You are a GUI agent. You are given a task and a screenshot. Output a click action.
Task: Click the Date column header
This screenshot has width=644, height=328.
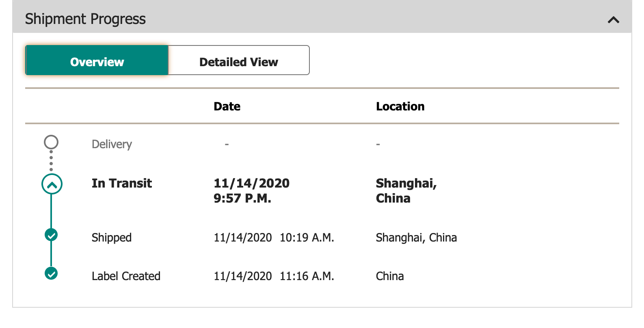pos(227,106)
